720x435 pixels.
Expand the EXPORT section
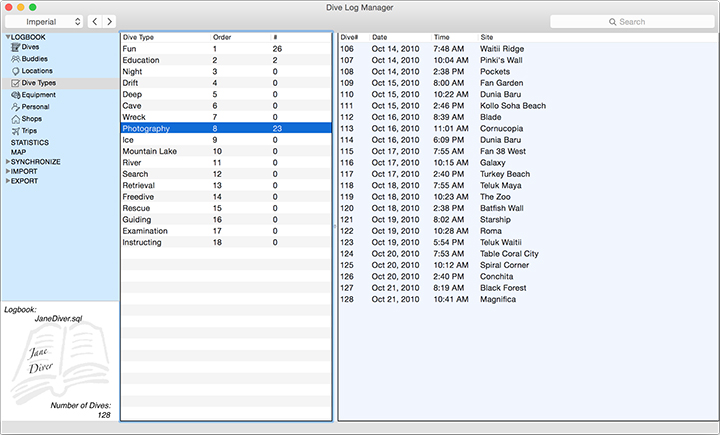(7, 181)
